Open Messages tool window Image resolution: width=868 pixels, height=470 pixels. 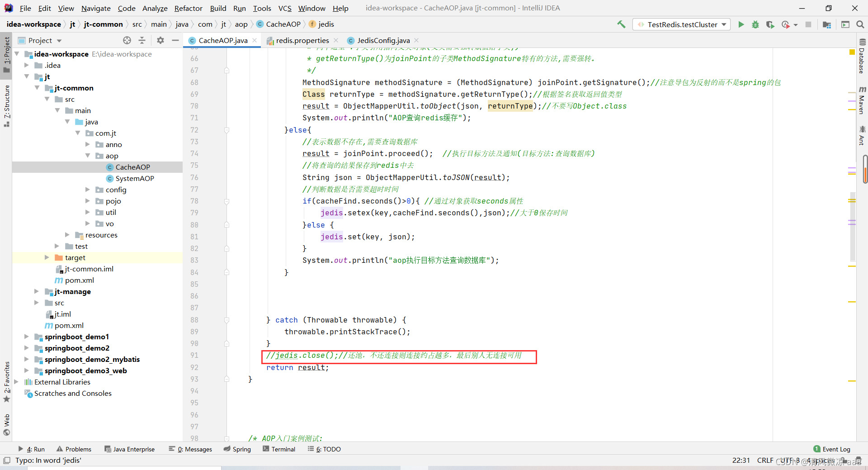point(190,449)
